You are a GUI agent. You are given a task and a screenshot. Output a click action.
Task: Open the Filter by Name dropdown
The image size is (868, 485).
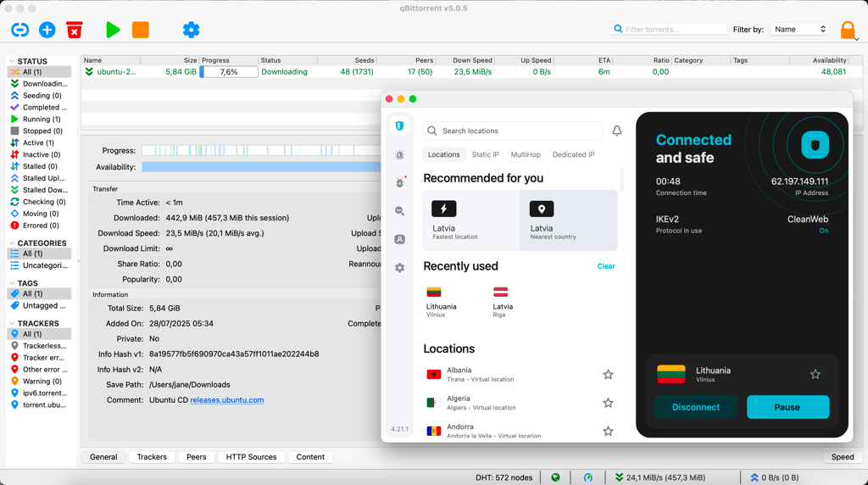pos(799,30)
